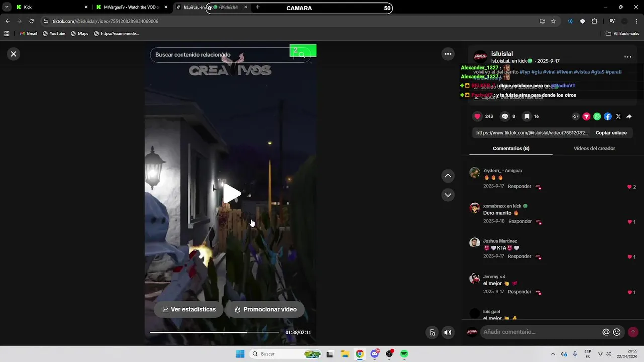Show hidden system tray icons
The width and height of the screenshot is (644, 362).
553,354
